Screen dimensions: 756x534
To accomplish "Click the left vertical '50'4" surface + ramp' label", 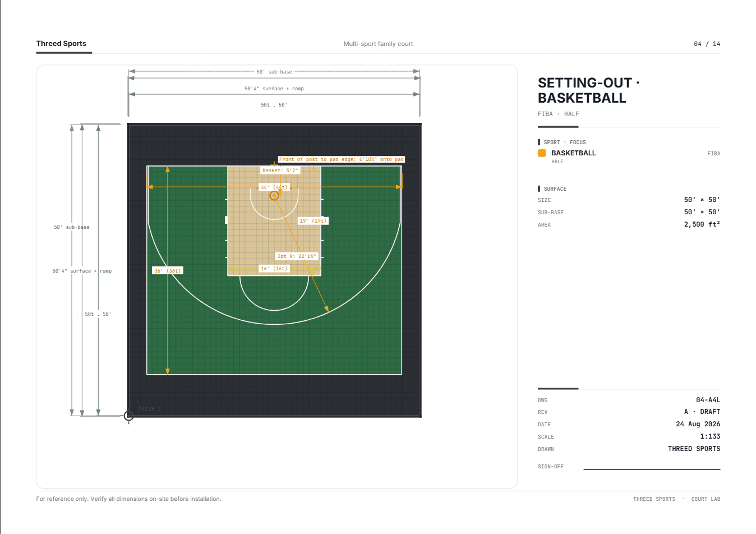I will tap(82, 271).
